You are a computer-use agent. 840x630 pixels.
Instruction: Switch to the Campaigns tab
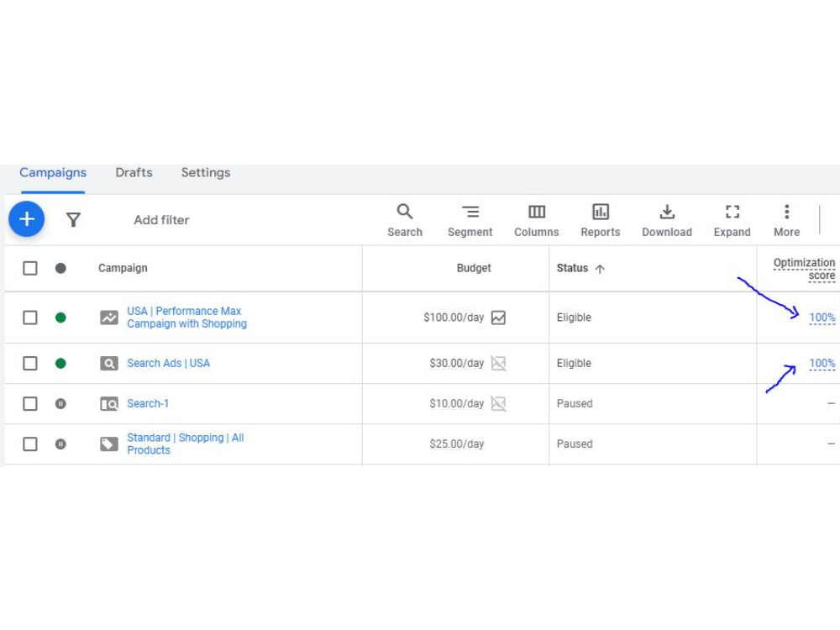pyautogui.click(x=53, y=173)
